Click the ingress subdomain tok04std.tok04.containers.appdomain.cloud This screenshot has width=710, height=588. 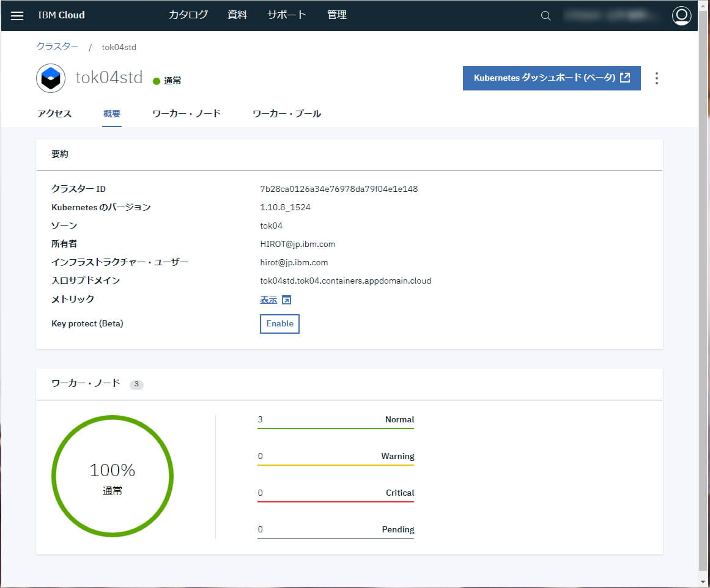(x=346, y=281)
